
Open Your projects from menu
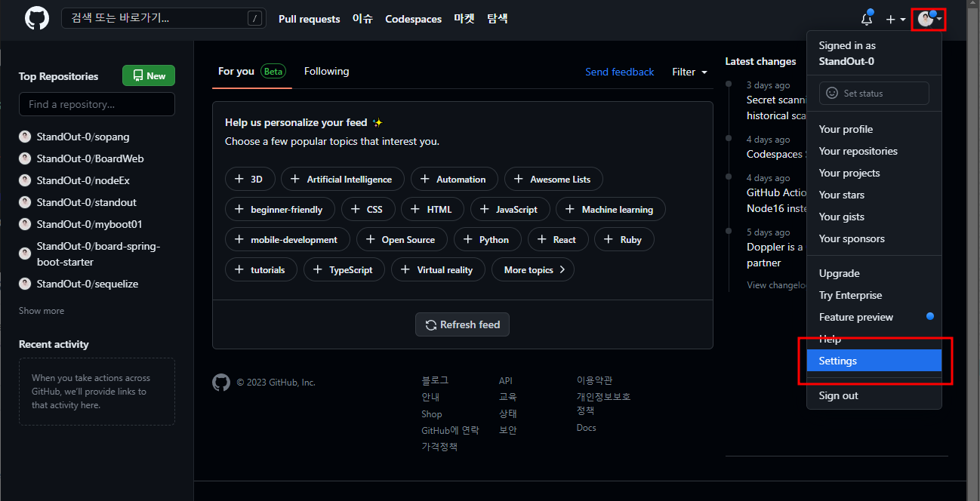[874, 173]
